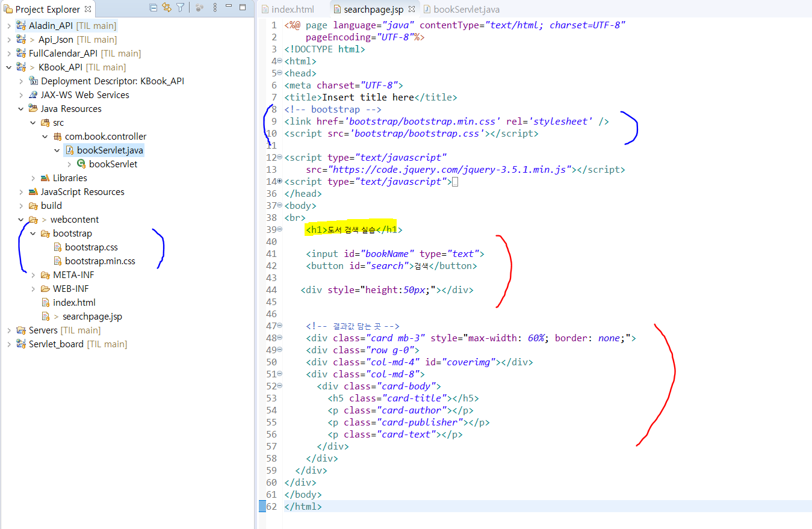Click the Aladin_API project icon
The width and height of the screenshot is (812, 529).
coord(21,26)
